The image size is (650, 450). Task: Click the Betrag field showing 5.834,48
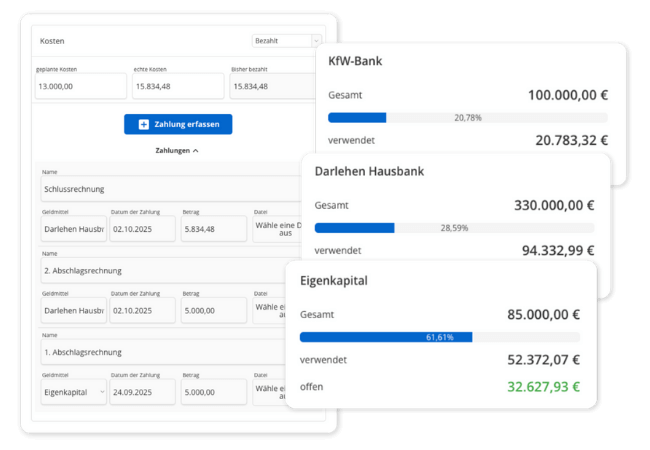[x=213, y=228]
